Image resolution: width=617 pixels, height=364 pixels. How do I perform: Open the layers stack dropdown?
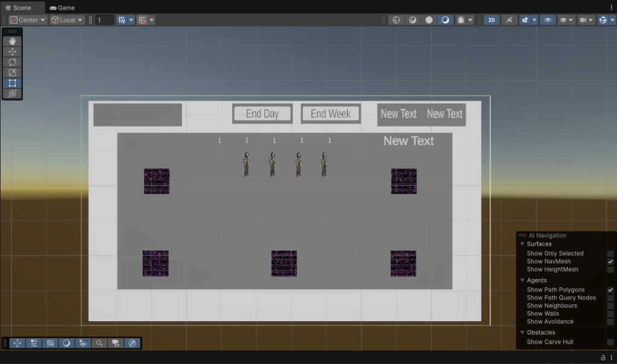[566, 20]
